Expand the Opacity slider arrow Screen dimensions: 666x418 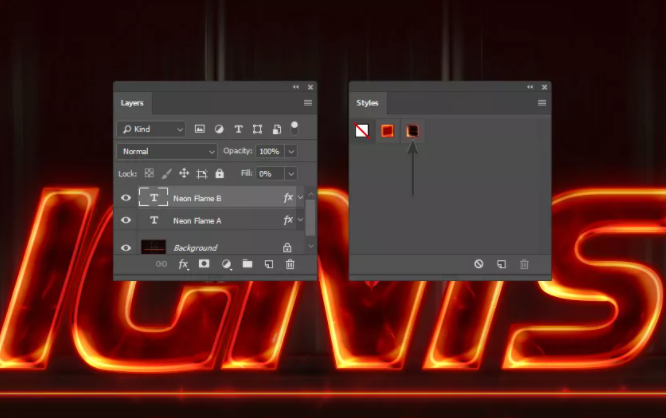point(291,151)
